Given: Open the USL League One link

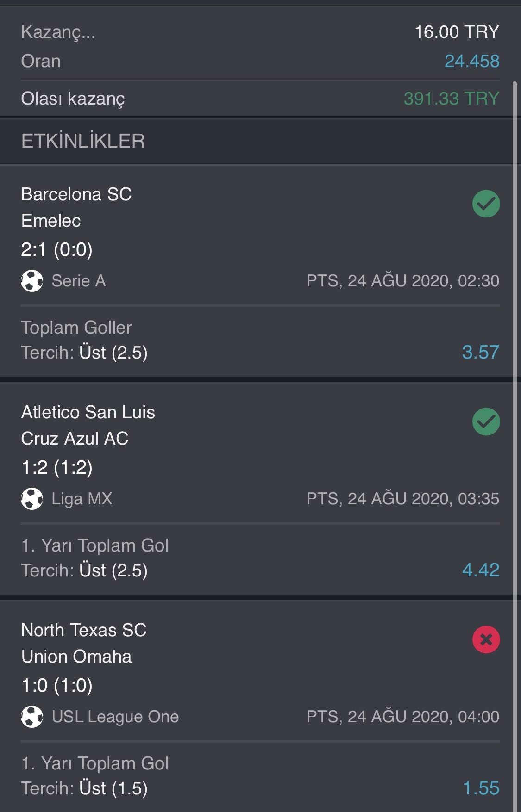Looking at the screenshot, I should coord(115,717).
